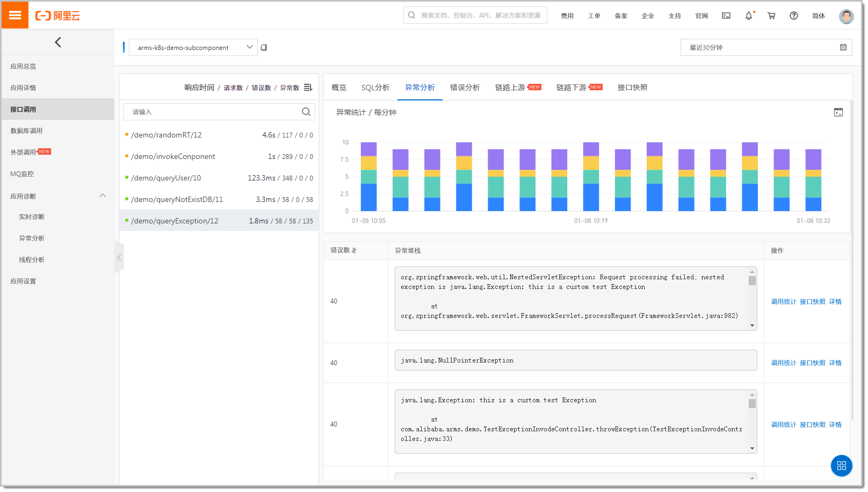Open the help question mark icon

794,16
